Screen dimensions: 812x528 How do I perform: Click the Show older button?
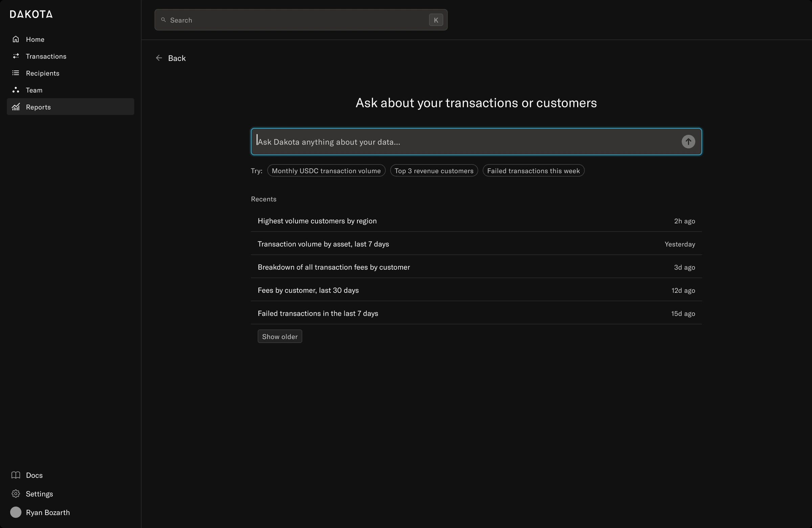pos(280,336)
